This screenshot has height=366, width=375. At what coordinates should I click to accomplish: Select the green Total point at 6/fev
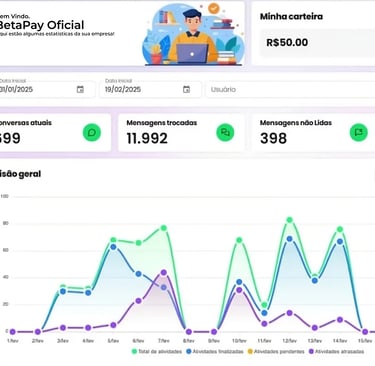coord(138,243)
